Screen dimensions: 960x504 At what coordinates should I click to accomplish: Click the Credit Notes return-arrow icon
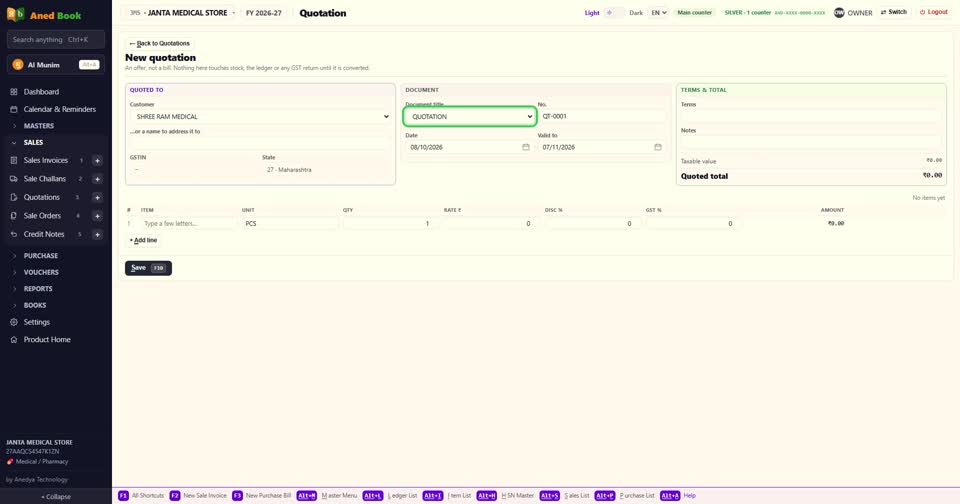pos(13,234)
